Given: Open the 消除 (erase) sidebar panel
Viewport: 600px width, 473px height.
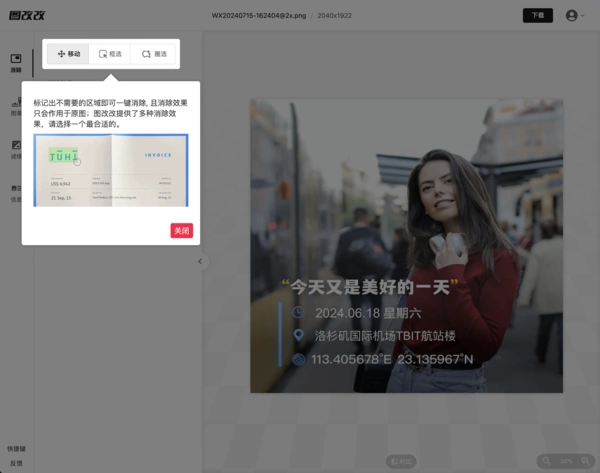Looking at the screenshot, I should pyautogui.click(x=16, y=63).
